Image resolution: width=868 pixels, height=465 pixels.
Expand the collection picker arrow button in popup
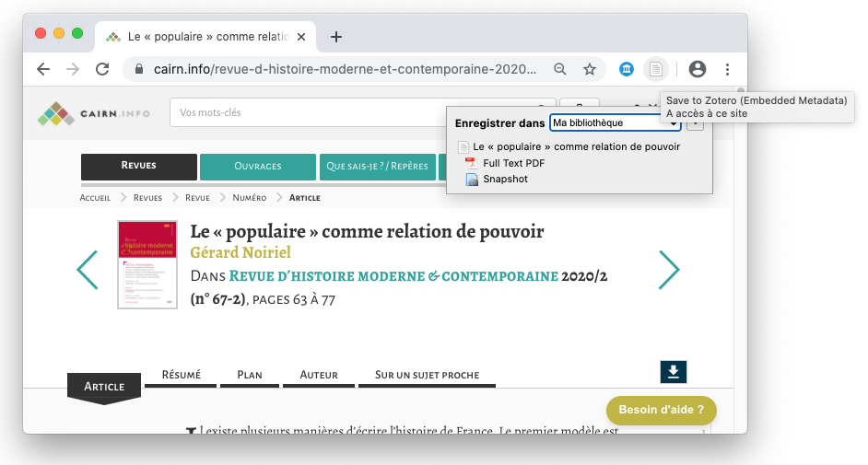tap(696, 125)
